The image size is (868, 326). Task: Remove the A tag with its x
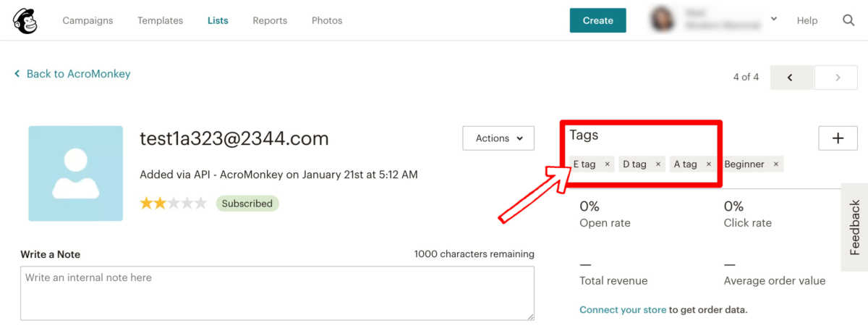(x=708, y=164)
